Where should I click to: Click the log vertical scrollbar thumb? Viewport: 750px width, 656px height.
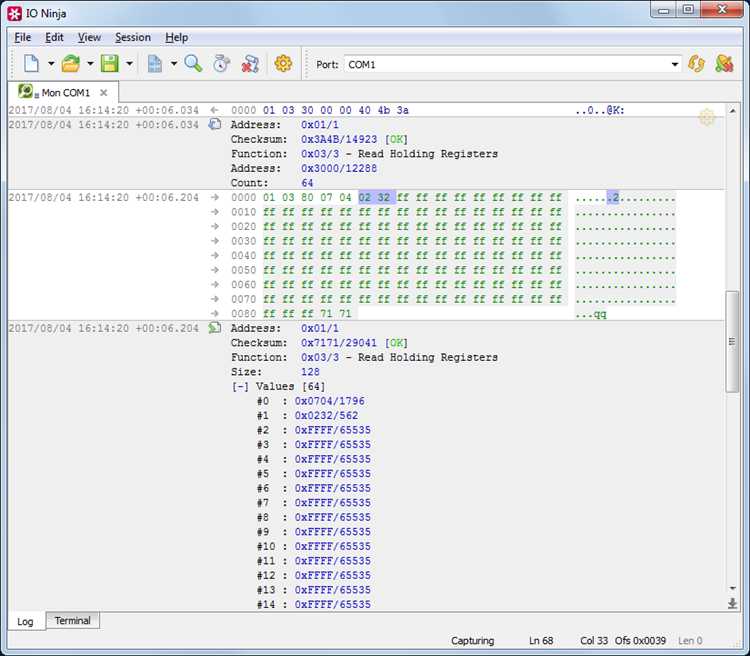[732, 342]
